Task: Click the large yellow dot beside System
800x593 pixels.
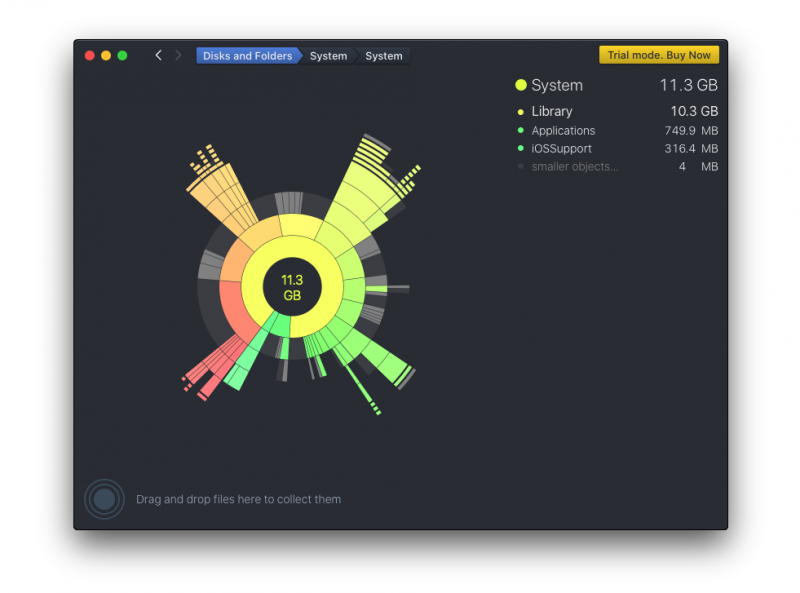Action: [x=520, y=85]
